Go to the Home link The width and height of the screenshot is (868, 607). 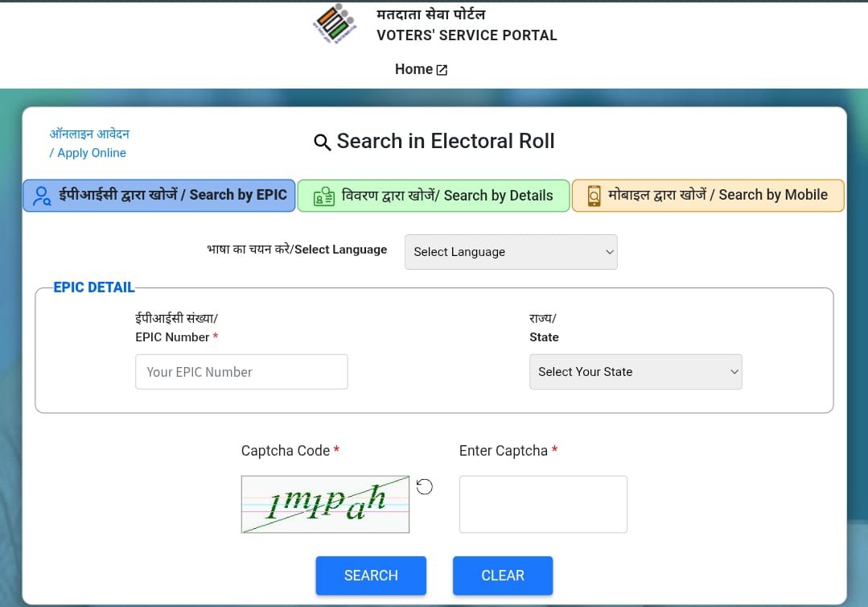tap(413, 69)
